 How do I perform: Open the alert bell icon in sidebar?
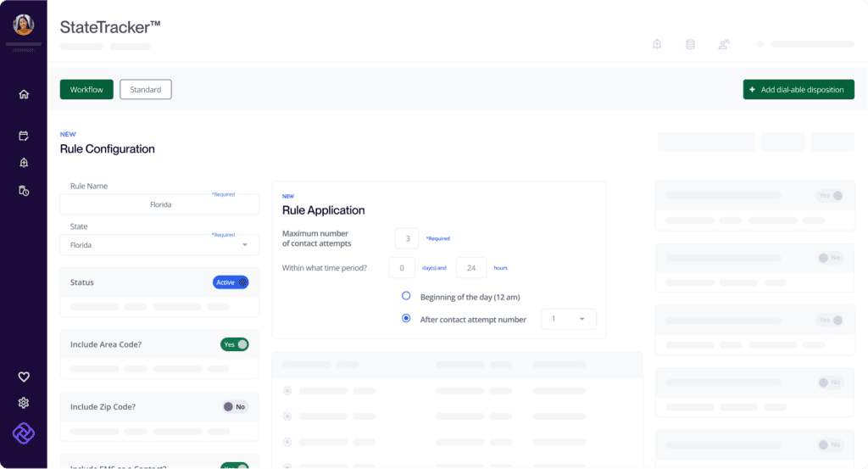tap(24, 162)
